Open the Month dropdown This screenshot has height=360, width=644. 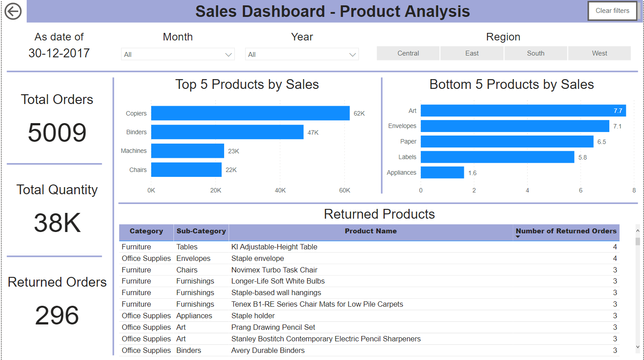[229, 54]
